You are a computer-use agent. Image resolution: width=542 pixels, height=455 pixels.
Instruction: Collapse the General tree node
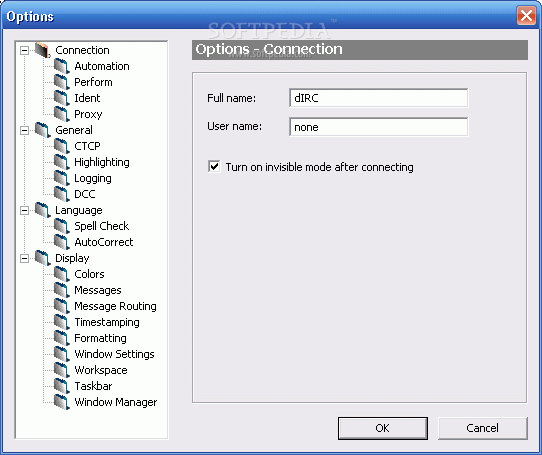(x=24, y=130)
